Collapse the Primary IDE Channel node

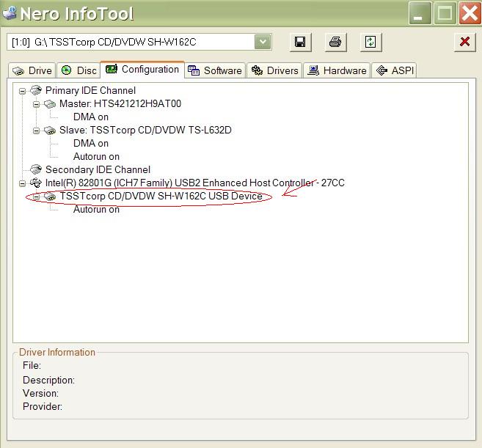click(22, 91)
